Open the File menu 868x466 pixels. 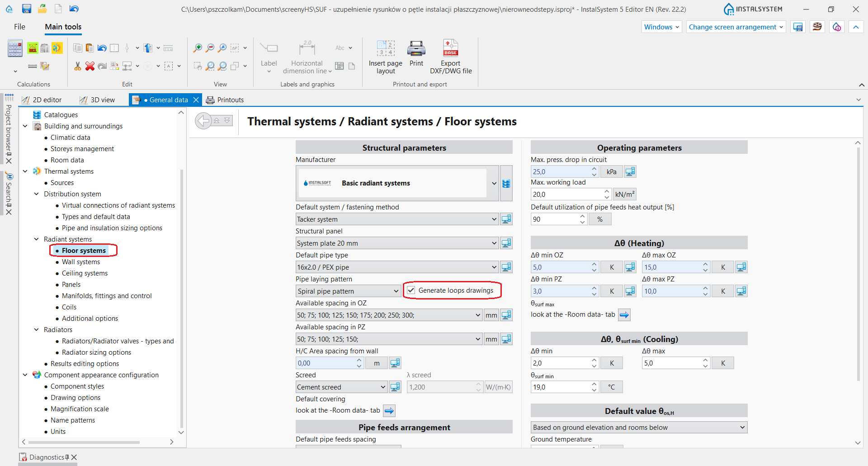coord(20,27)
